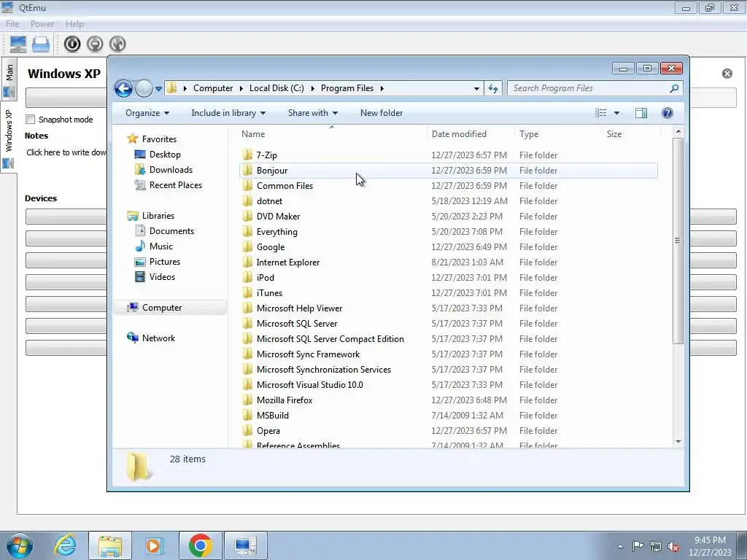
Task: Click the file list scroll up arrow
Action: 678,131
